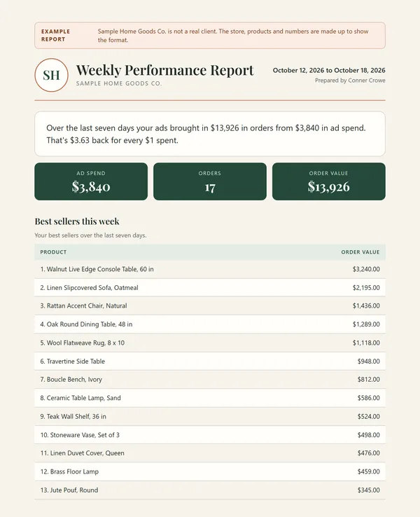Click the $1,436.00 value
Screen dimensions: 420x517
click(x=366, y=305)
